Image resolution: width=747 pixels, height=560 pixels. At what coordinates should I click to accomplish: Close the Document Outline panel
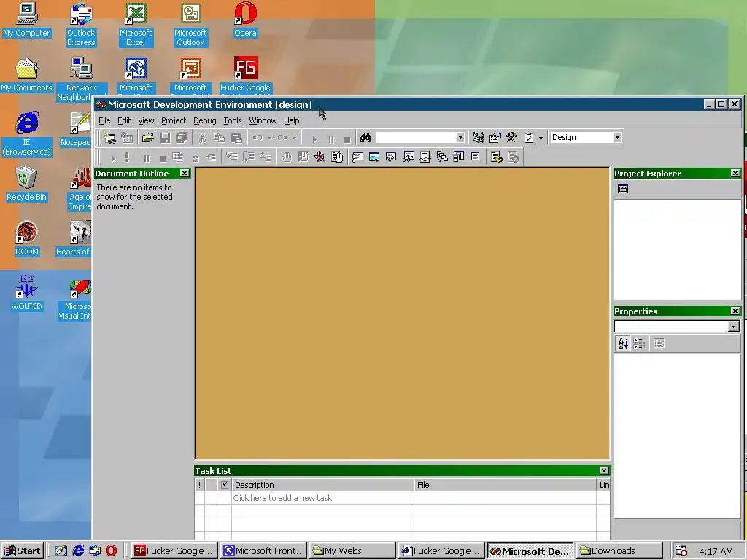click(185, 174)
